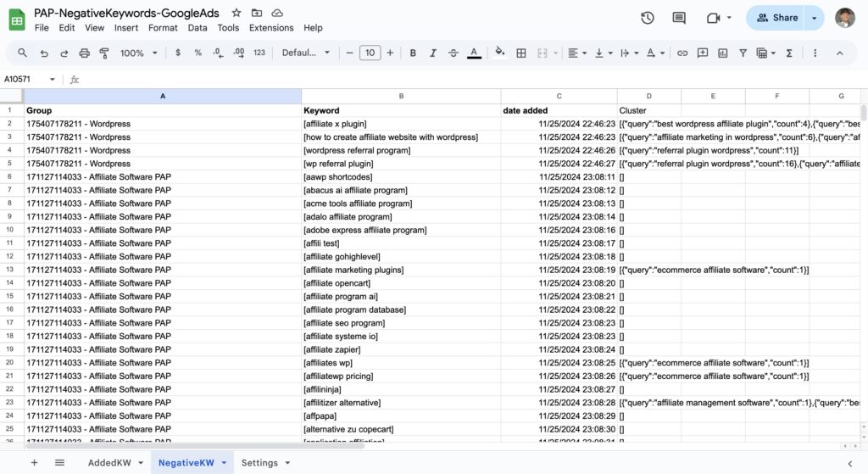Screen dimensions: 868x474
Task: Format as percent
Action: 198,53
